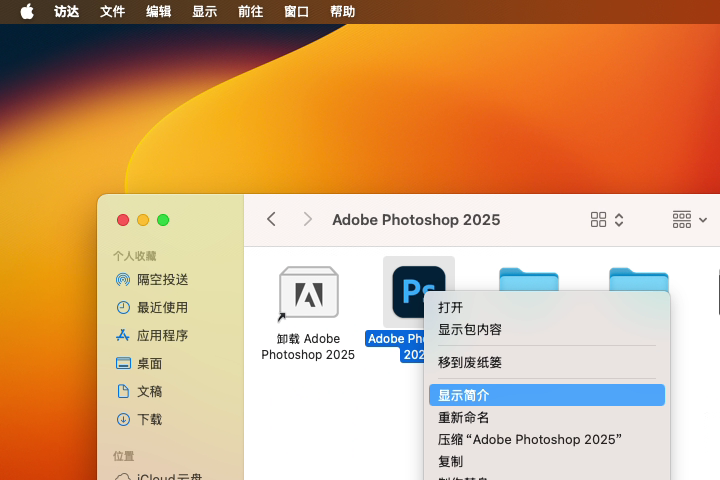Click the clock icon beside 最近使用
This screenshot has height=480, width=720.
123,307
